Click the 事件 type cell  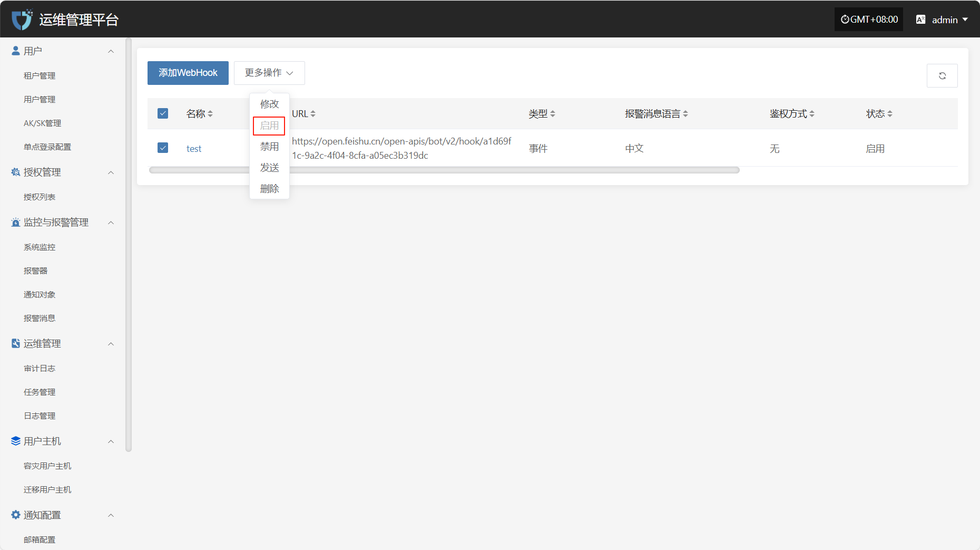pyautogui.click(x=538, y=149)
